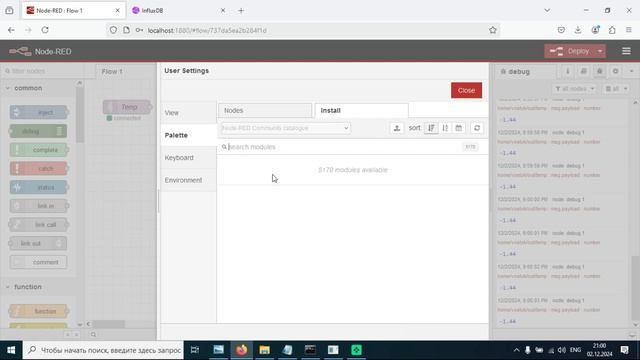This screenshot has width=640, height=360.
Task: Sort modules by relevance
Action: click(431, 128)
